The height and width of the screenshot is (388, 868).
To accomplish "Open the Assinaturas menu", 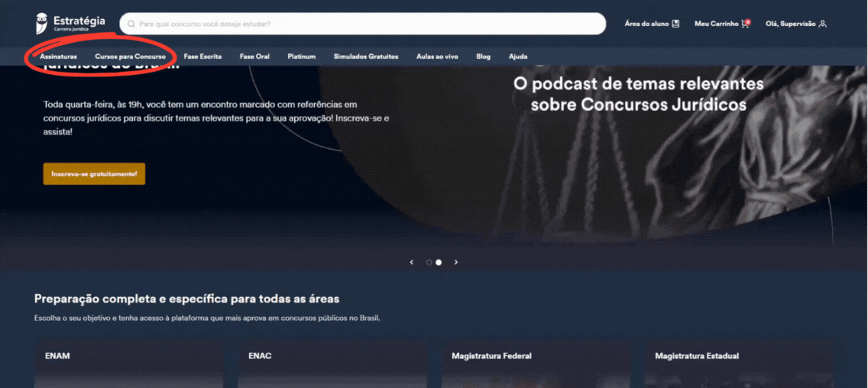I will click(x=58, y=57).
